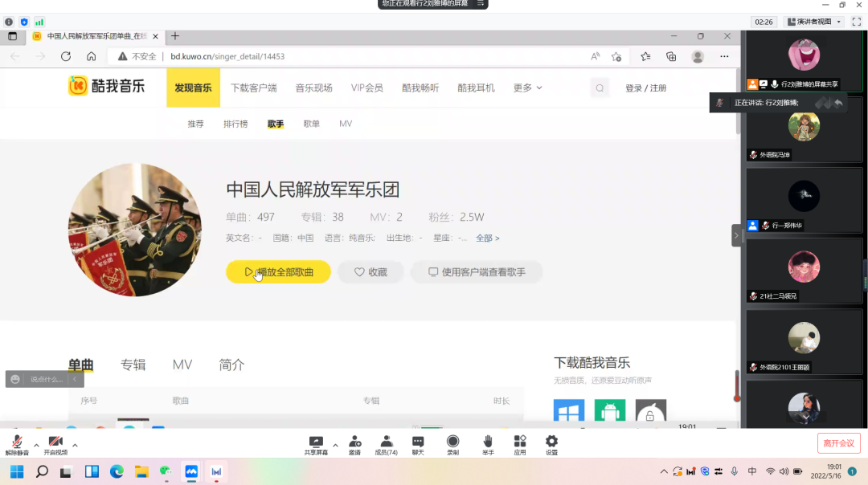This screenshot has height=485, width=868.
Task: Open the meeting apps icon
Action: pyautogui.click(x=520, y=445)
